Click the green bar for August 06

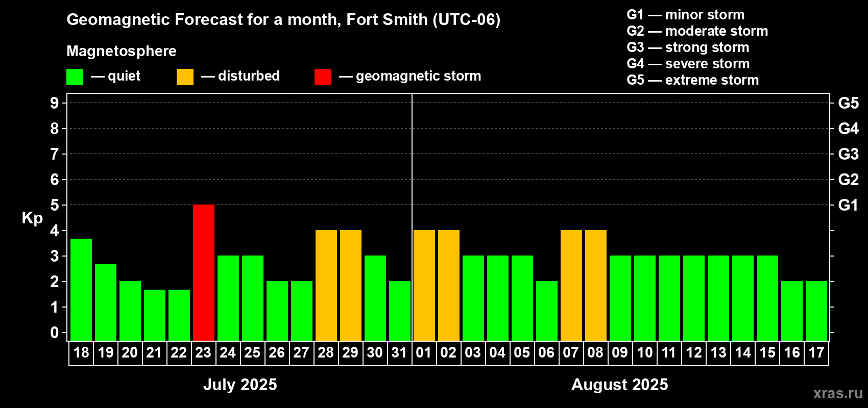pyautogui.click(x=547, y=311)
